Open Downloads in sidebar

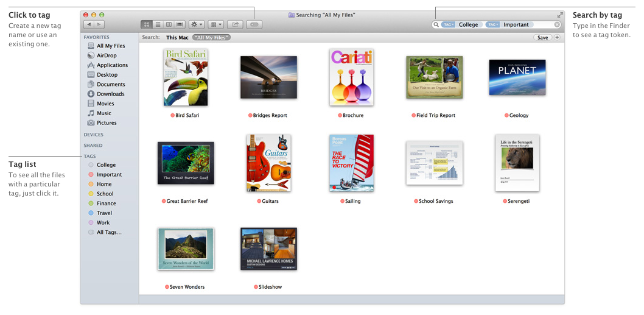coord(106,94)
